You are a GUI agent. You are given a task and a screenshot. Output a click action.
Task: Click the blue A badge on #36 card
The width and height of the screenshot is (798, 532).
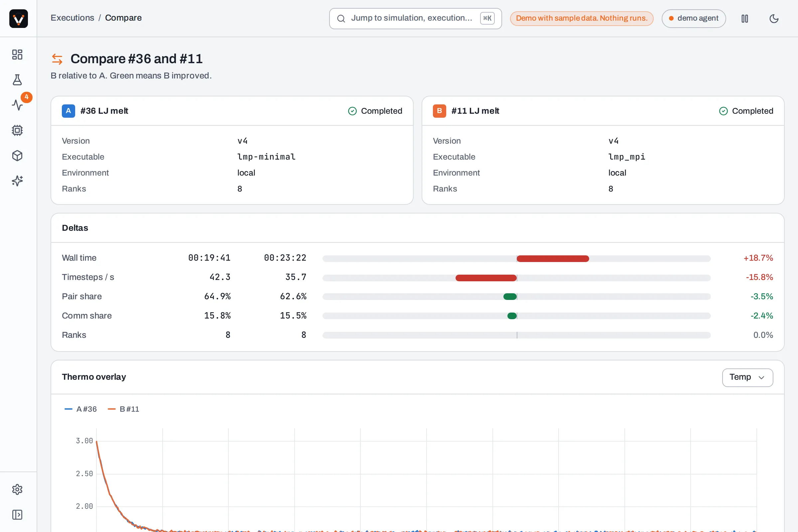pos(68,111)
